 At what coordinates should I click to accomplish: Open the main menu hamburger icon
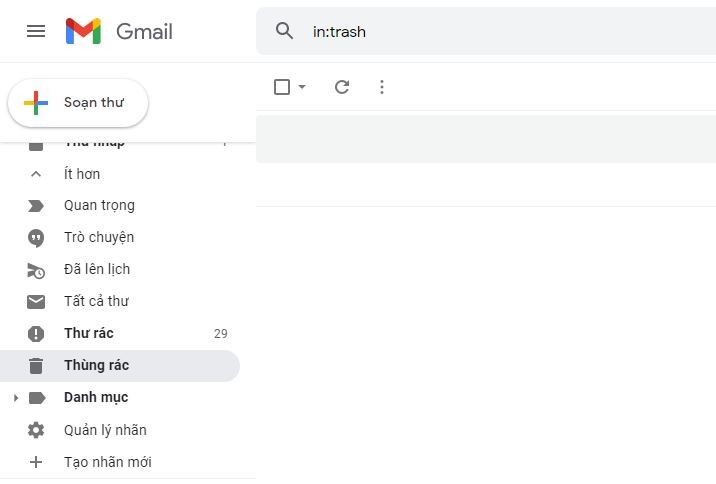(x=36, y=31)
